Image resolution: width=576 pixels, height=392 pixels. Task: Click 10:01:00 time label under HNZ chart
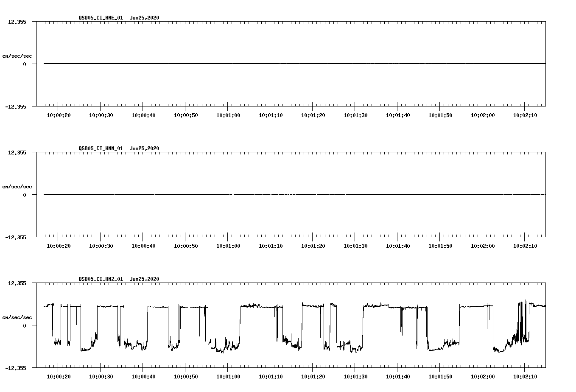pos(228,376)
